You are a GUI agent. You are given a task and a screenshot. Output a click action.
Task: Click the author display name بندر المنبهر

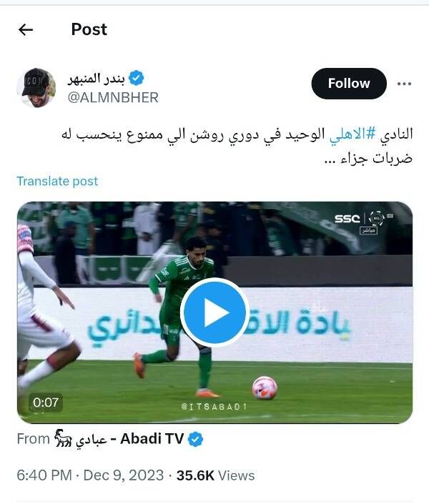pyautogui.click(x=96, y=78)
